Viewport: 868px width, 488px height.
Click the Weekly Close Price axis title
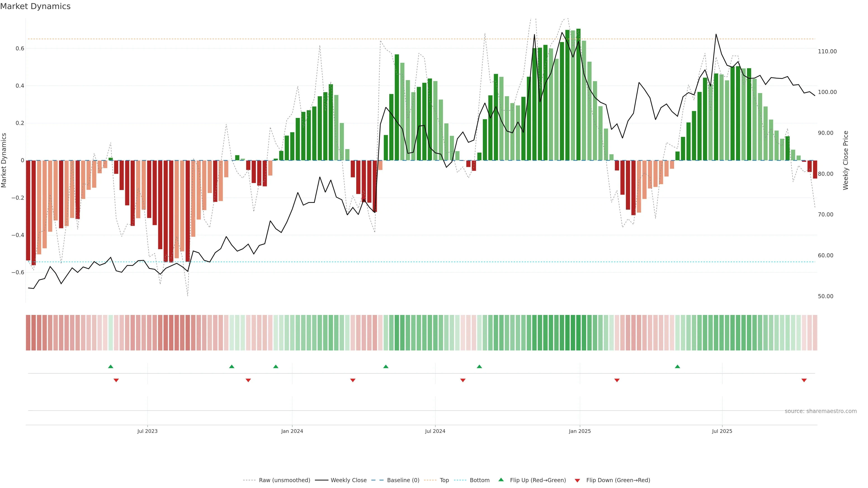click(845, 160)
